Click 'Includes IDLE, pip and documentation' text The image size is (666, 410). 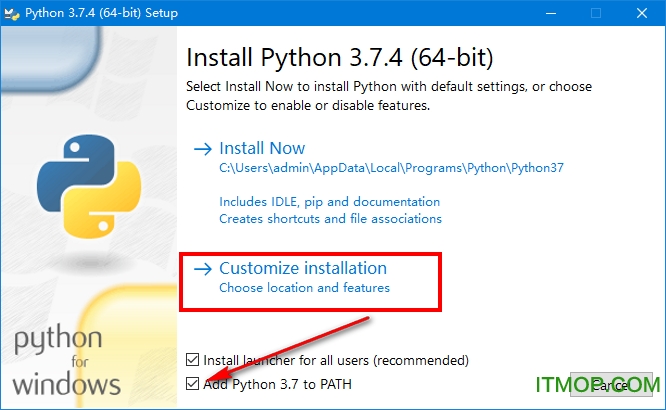pos(330,202)
